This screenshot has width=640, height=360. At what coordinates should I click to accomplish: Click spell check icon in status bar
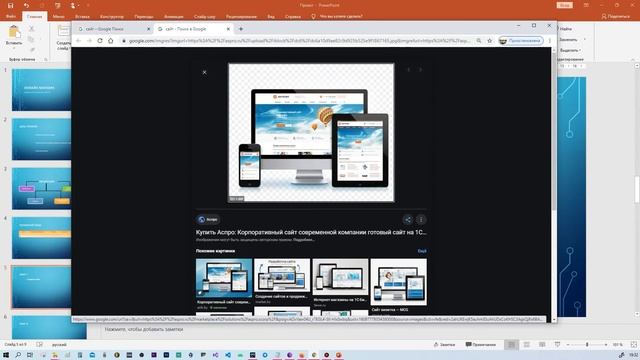tap(39, 345)
